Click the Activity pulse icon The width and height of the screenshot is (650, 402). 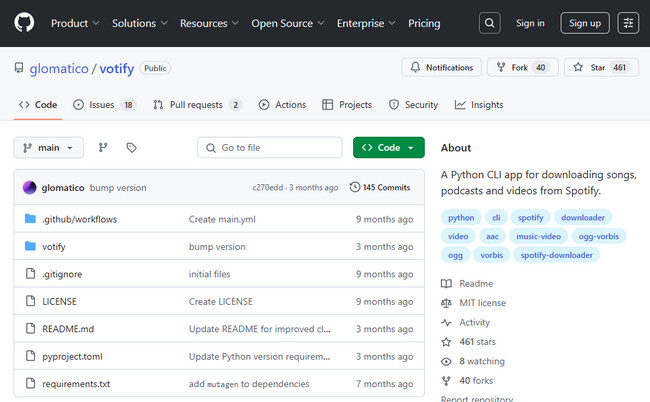(x=446, y=322)
